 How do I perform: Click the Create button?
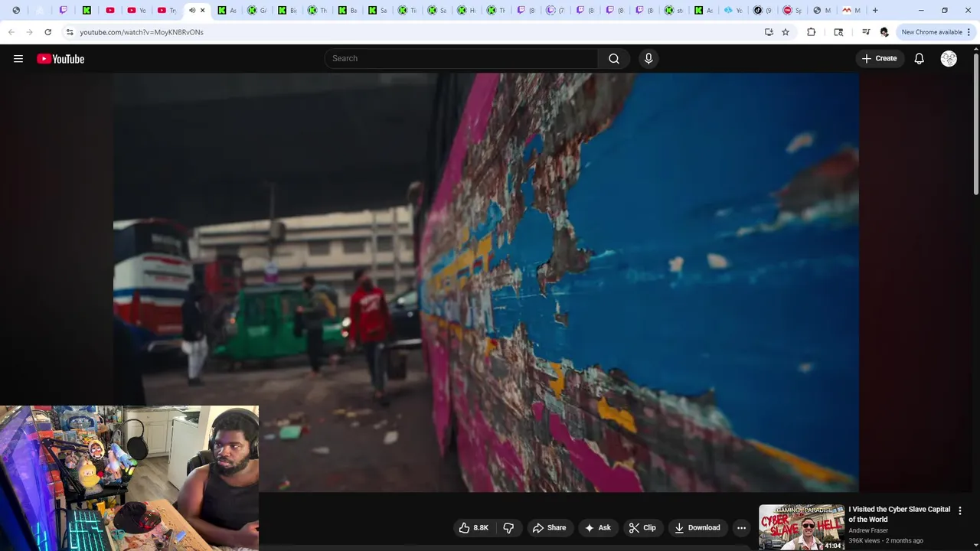[x=879, y=59]
